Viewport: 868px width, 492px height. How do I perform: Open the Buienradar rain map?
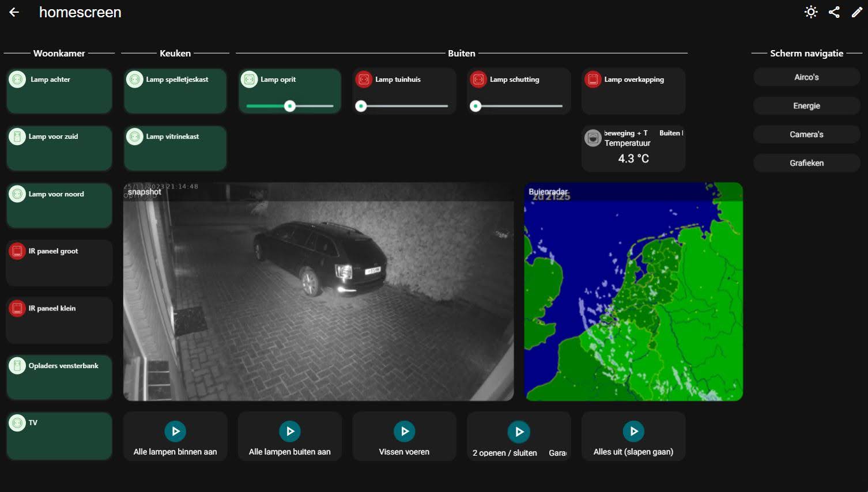point(633,292)
